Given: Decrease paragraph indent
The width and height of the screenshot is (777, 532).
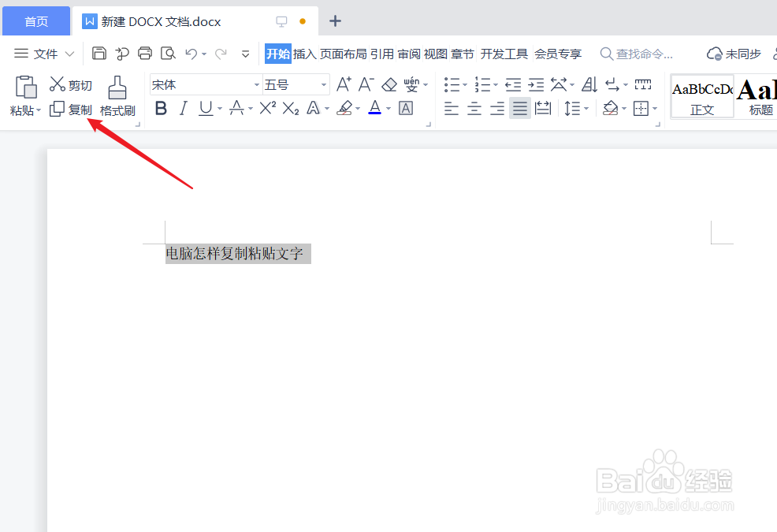Looking at the screenshot, I should click(513, 85).
